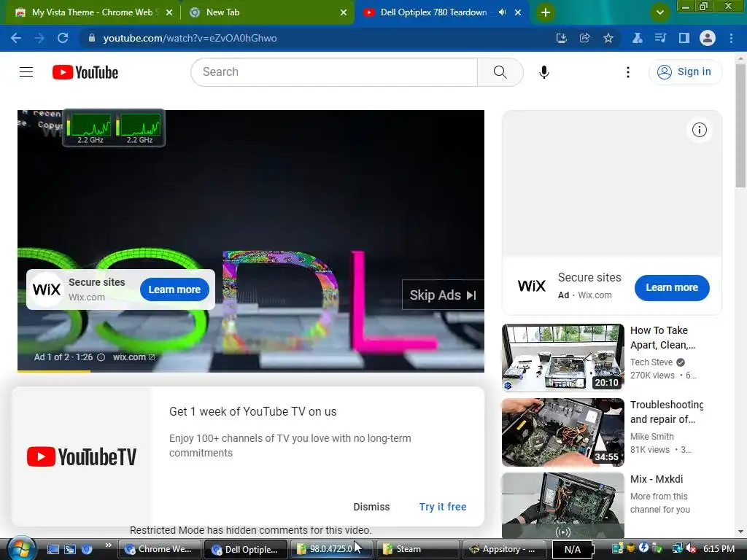The height and width of the screenshot is (560, 747).
Task: Open Troubleshooting and repair video thumbnail
Action: click(x=562, y=432)
